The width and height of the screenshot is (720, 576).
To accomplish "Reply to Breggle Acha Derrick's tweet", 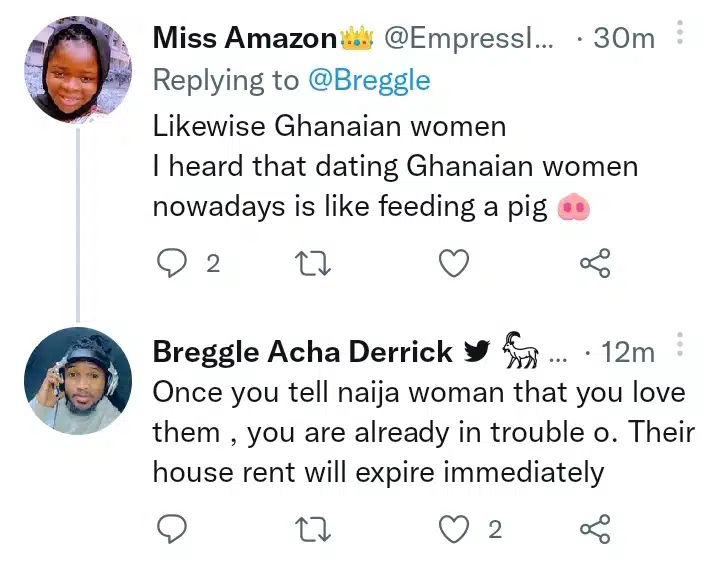I will pyautogui.click(x=173, y=529).
